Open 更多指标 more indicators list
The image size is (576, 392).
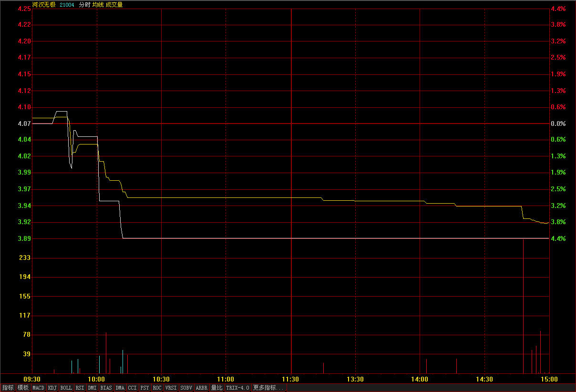(x=268, y=388)
